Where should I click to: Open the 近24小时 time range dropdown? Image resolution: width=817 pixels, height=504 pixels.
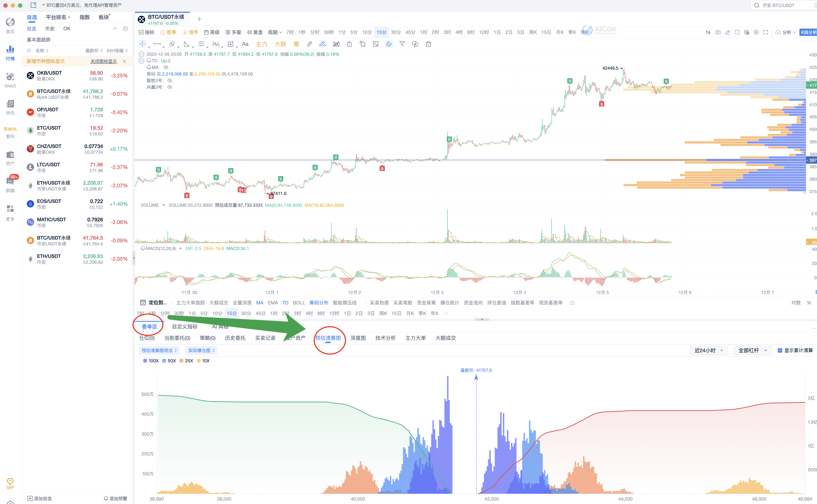click(x=709, y=350)
